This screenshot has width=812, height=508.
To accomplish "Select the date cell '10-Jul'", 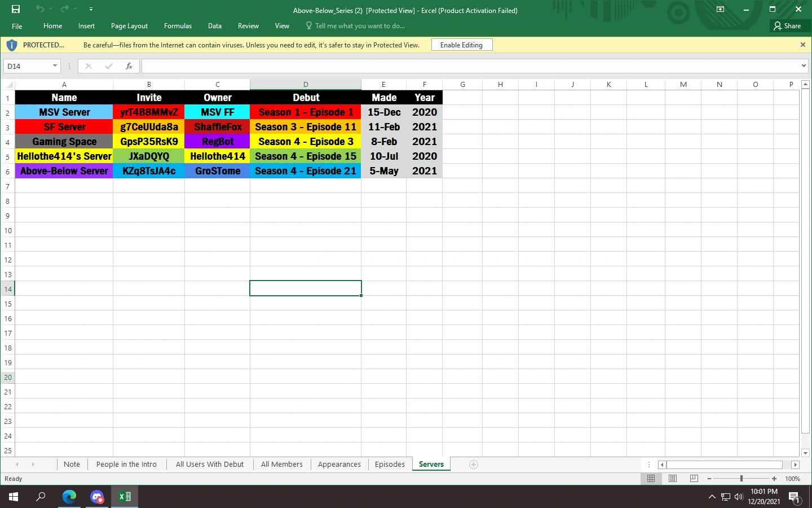I will (x=384, y=156).
